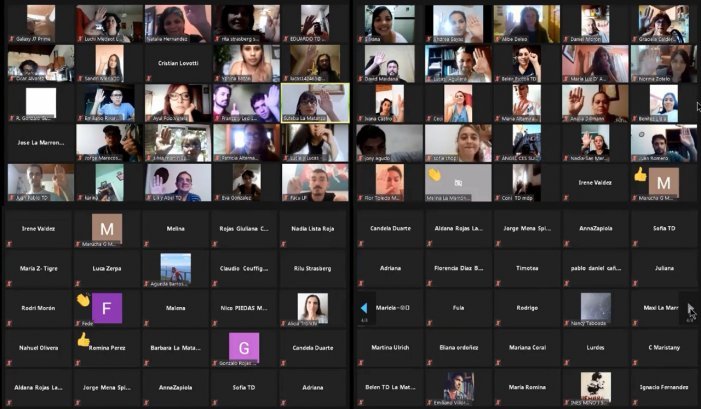This screenshot has height=409, width=701.
Task: Click clapping emoji on Fede's tile
Action: click(x=83, y=299)
